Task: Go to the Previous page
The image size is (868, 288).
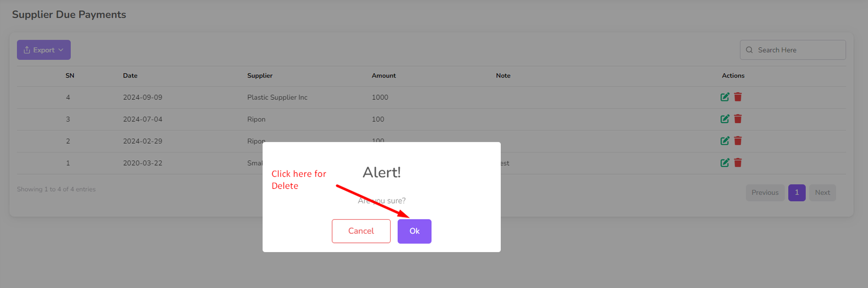Action: pyautogui.click(x=764, y=193)
